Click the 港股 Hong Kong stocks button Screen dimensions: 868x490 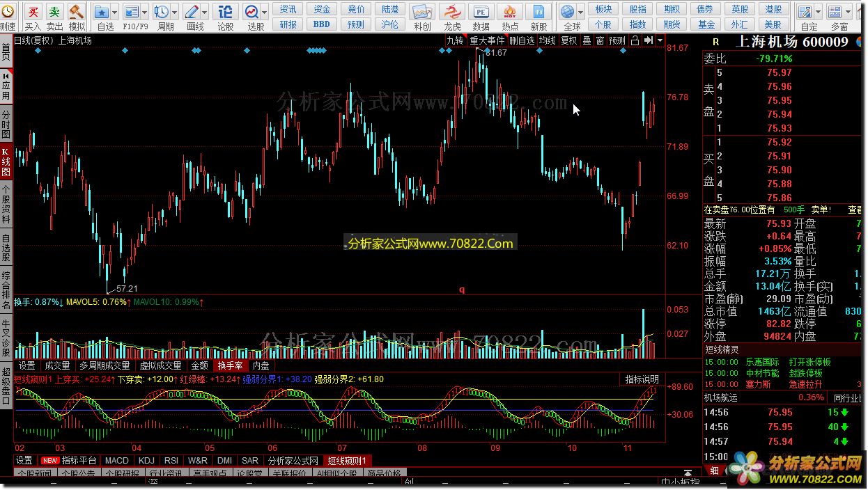point(773,9)
